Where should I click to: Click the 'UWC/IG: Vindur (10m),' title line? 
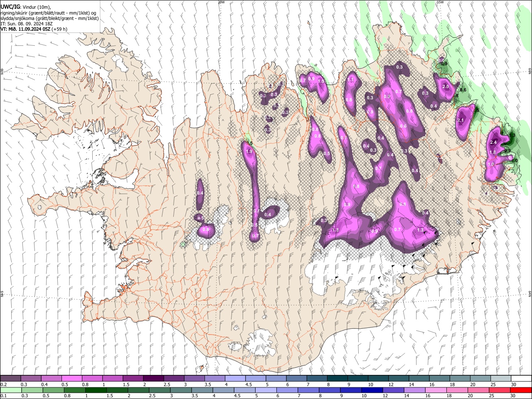(26, 7)
